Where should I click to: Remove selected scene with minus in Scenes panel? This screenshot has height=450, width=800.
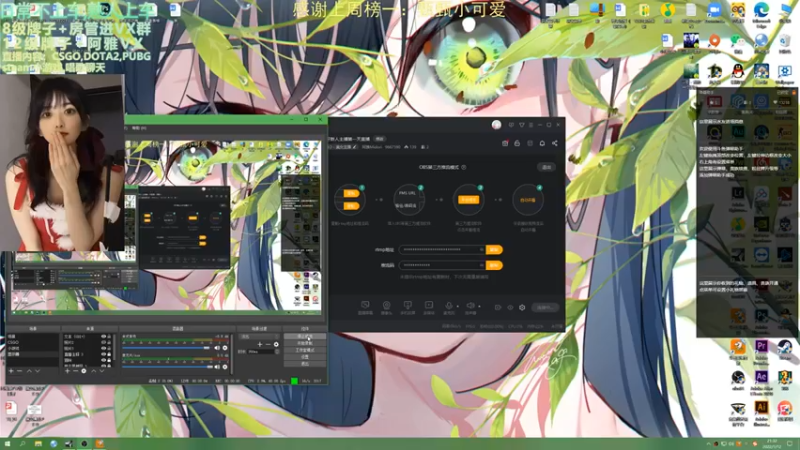click(19, 371)
